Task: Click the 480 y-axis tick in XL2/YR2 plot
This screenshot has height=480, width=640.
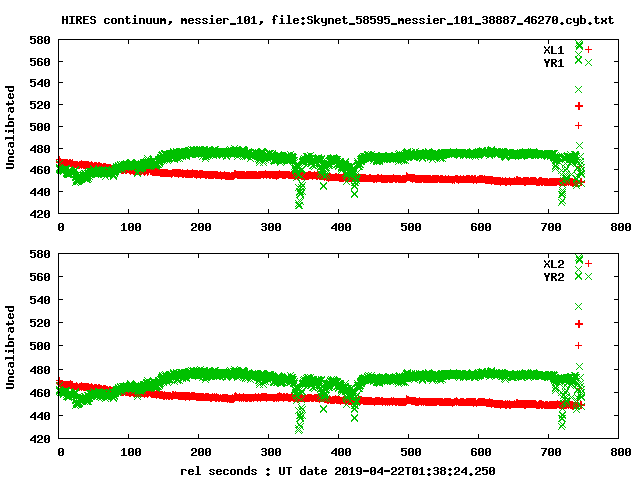Action: click(40, 370)
